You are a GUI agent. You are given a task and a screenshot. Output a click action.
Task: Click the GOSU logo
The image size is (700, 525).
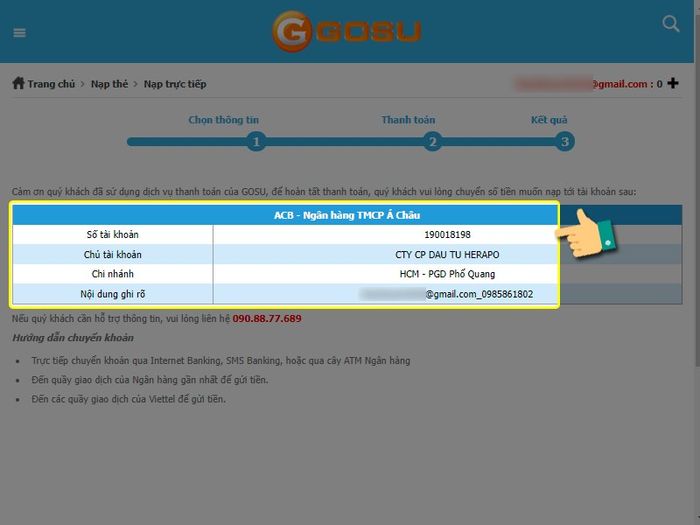(347, 31)
